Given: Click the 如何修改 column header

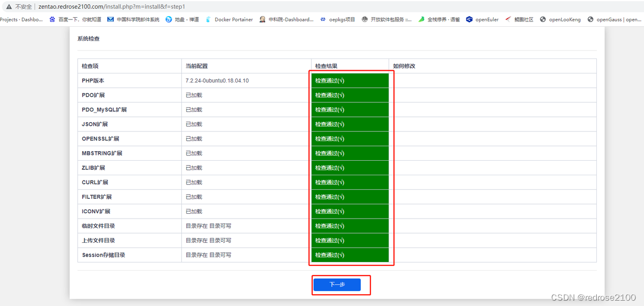Looking at the screenshot, I should click(x=404, y=66).
